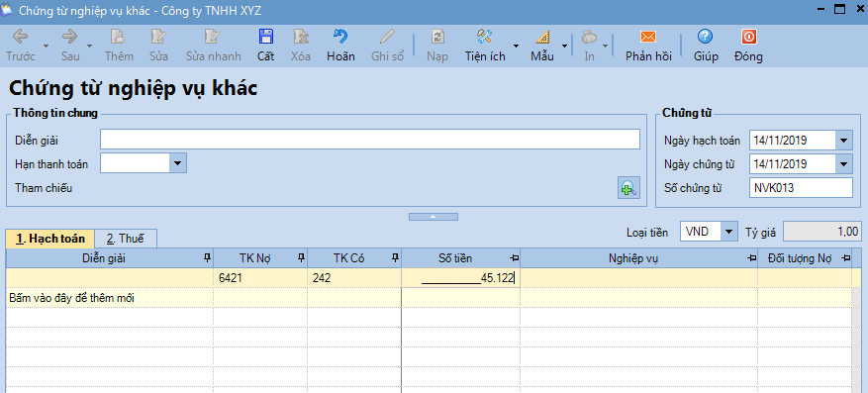Close the form with Đóng
This screenshot has height=393, width=868.
pos(748,46)
